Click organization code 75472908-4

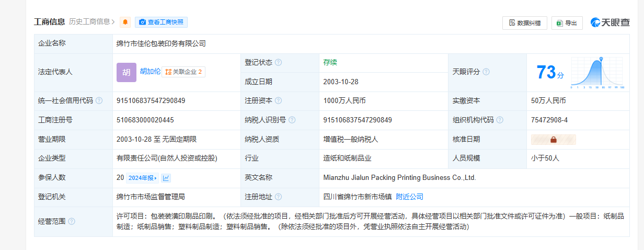tap(549, 120)
